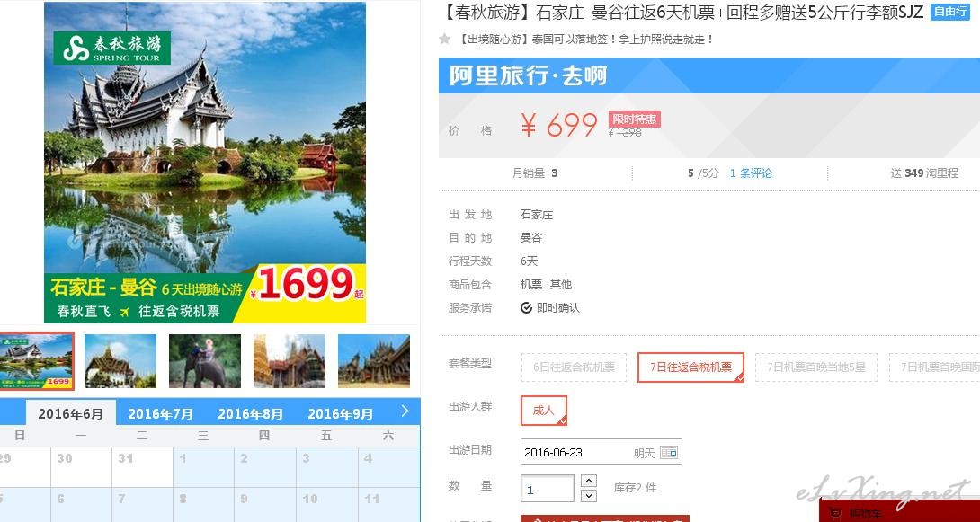Click the quantity input field
This screenshot has height=522, width=980.
[x=548, y=488]
